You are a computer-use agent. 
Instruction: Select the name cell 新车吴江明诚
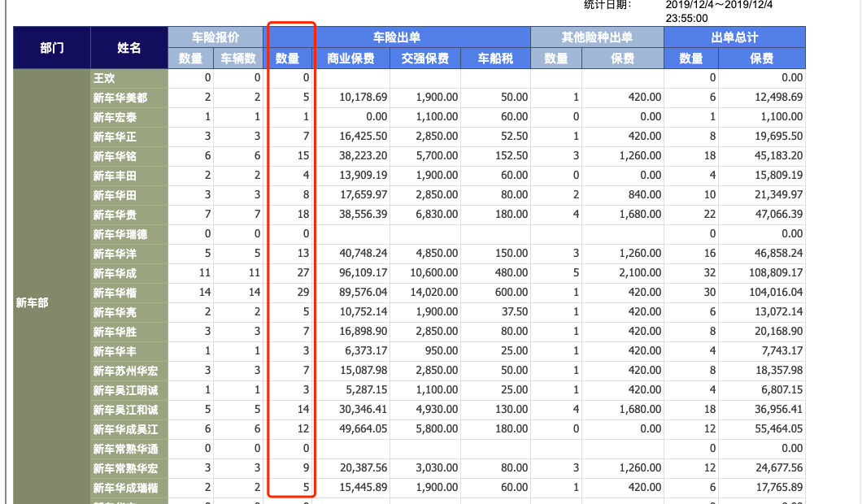click(129, 390)
